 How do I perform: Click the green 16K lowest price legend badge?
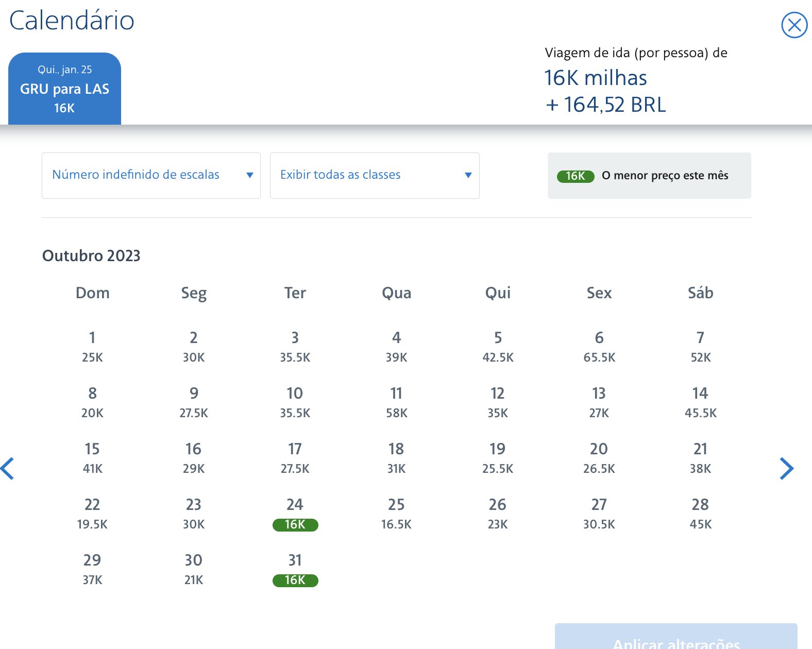click(576, 176)
